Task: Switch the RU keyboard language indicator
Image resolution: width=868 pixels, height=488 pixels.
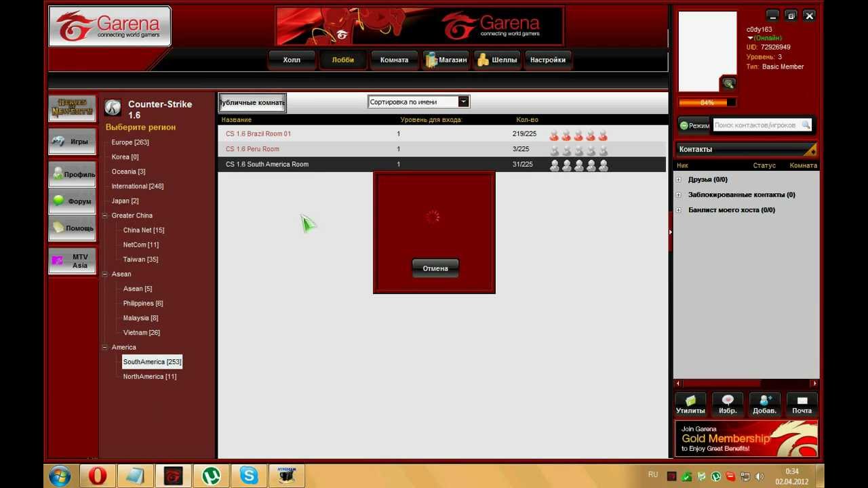Action: [653, 474]
